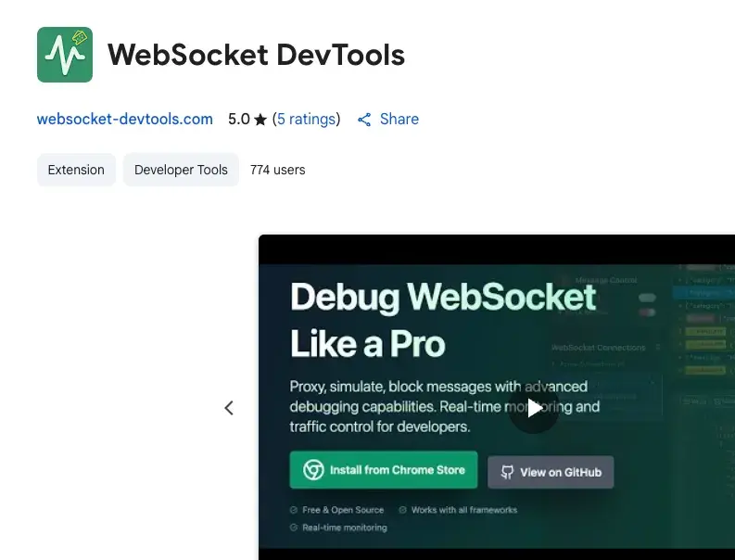Click the View on GitHub button in video

point(551,472)
